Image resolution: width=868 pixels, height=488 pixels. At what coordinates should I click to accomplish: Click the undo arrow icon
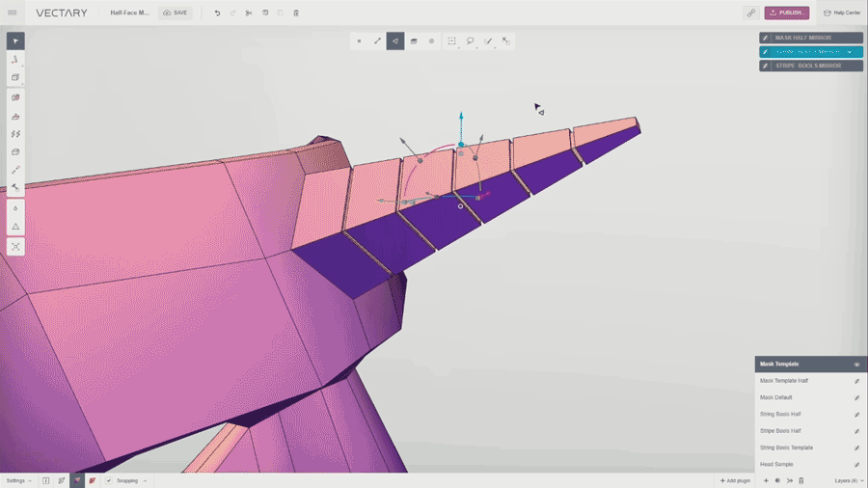click(217, 13)
